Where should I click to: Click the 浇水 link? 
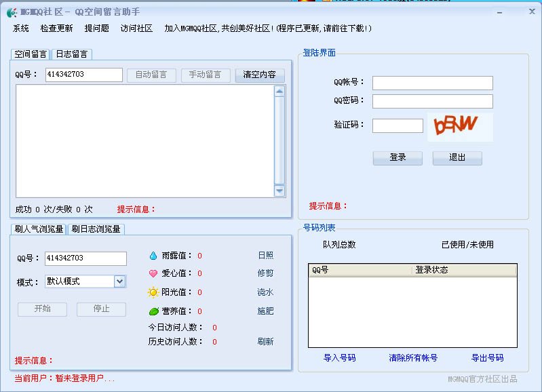pos(265,292)
